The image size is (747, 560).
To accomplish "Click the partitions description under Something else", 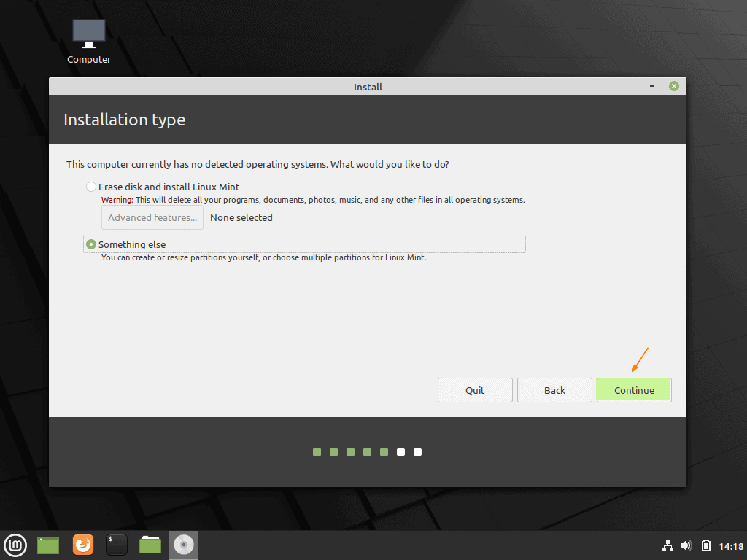I will point(264,257).
